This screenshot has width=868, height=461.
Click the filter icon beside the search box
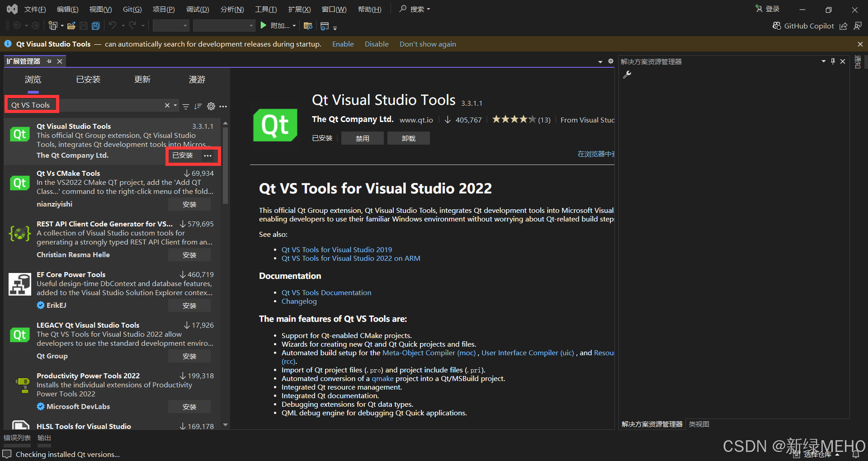tap(186, 106)
